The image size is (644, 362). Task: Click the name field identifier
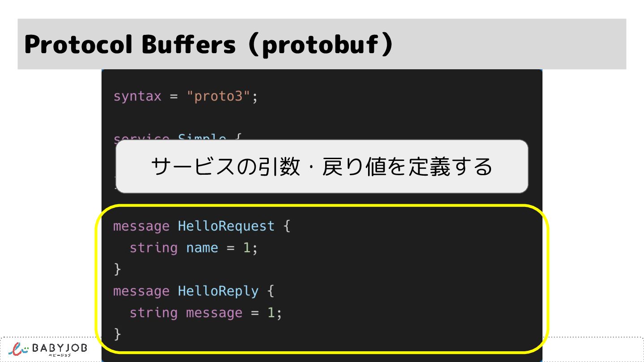[202, 248]
